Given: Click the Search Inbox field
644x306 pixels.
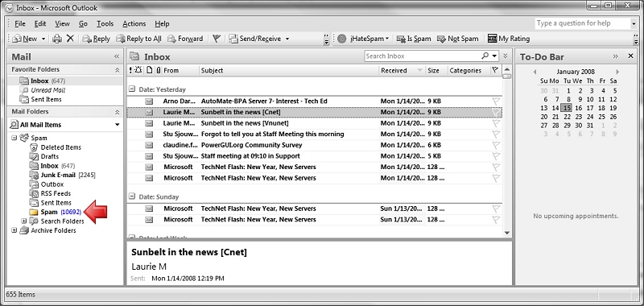Looking at the screenshot, I should point(422,56).
